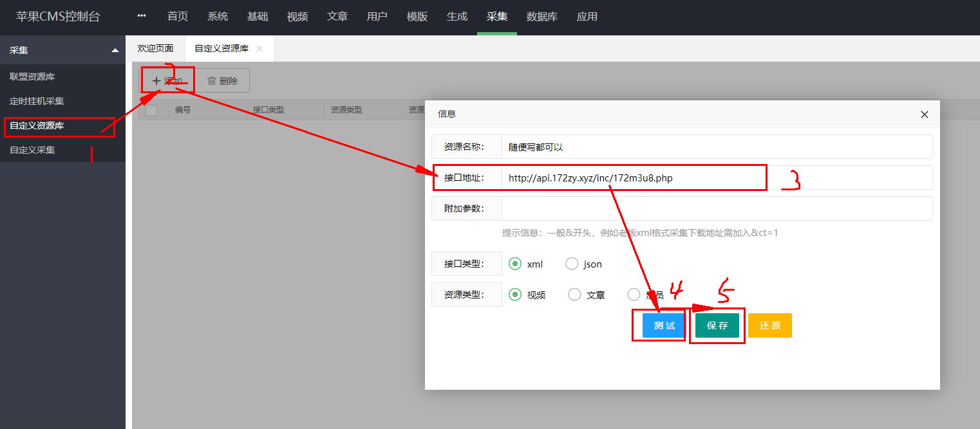The image size is (980, 429).
Task: Click the 附加参数 input field
Action: point(716,208)
